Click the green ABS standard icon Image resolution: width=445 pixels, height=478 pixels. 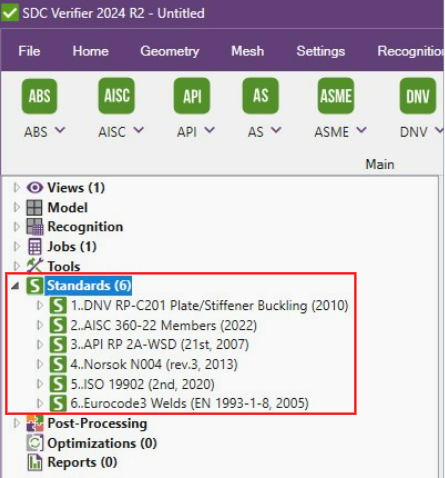coord(39,96)
